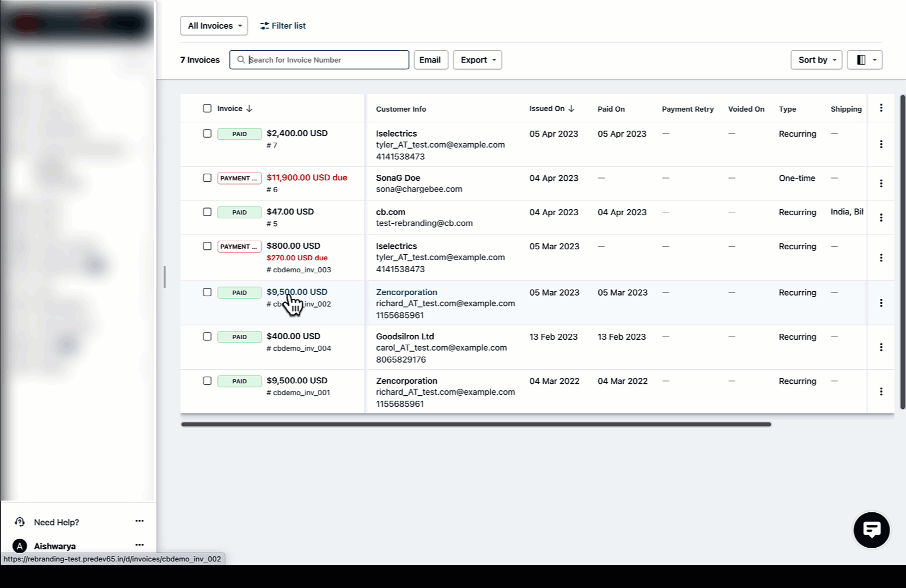
Task: Select checkbox for cbdemo_inv_001 invoice
Action: tap(207, 381)
